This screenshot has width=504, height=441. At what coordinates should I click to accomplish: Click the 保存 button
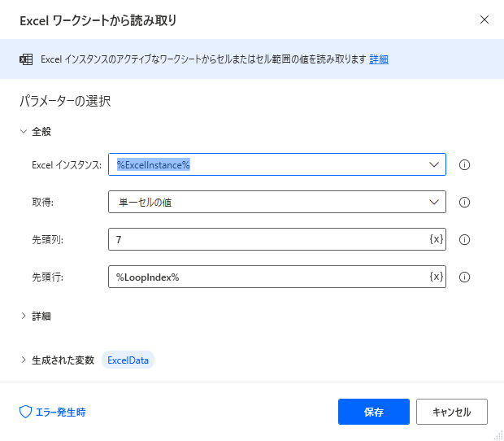(374, 412)
